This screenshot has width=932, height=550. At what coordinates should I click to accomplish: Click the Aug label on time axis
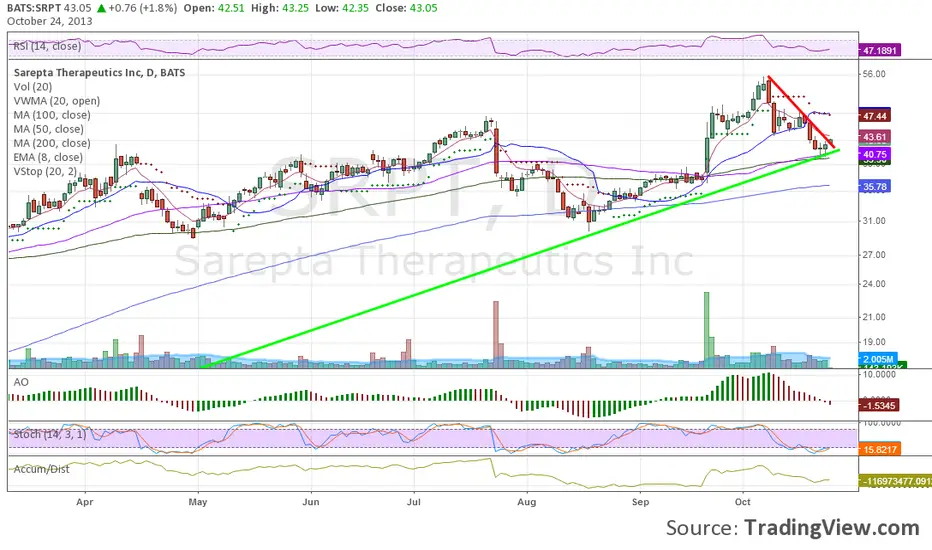click(527, 502)
